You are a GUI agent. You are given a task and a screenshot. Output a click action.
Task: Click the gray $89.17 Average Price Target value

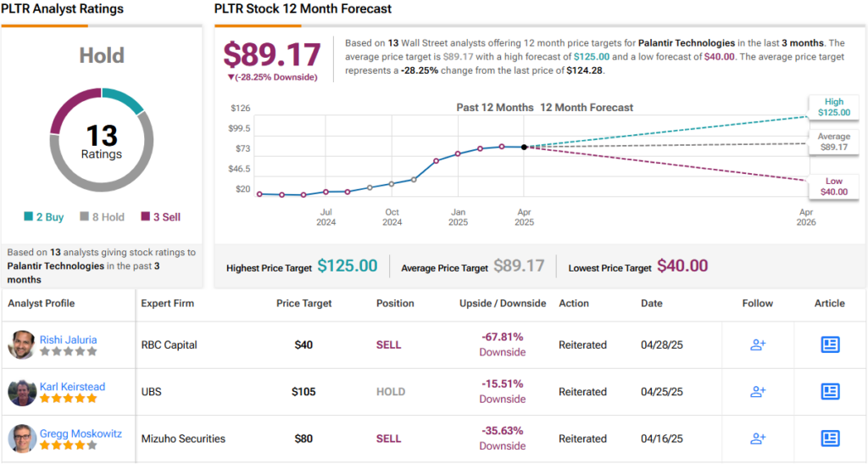[519, 266]
